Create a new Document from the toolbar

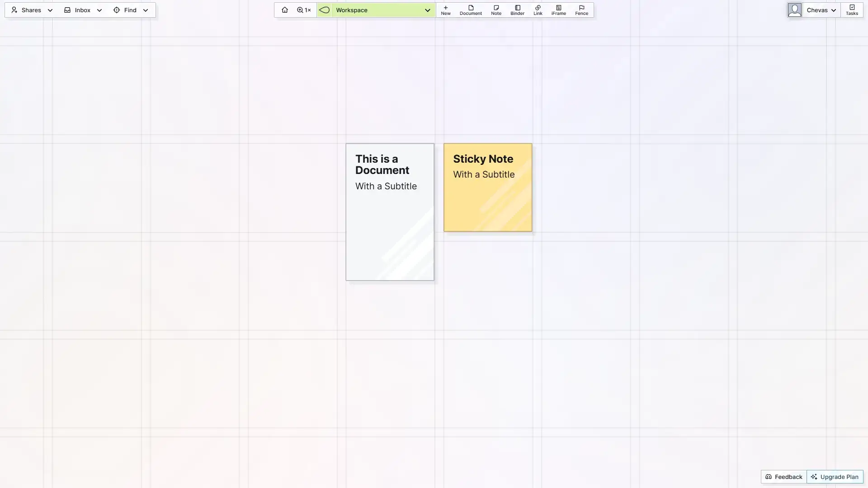[470, 9]
